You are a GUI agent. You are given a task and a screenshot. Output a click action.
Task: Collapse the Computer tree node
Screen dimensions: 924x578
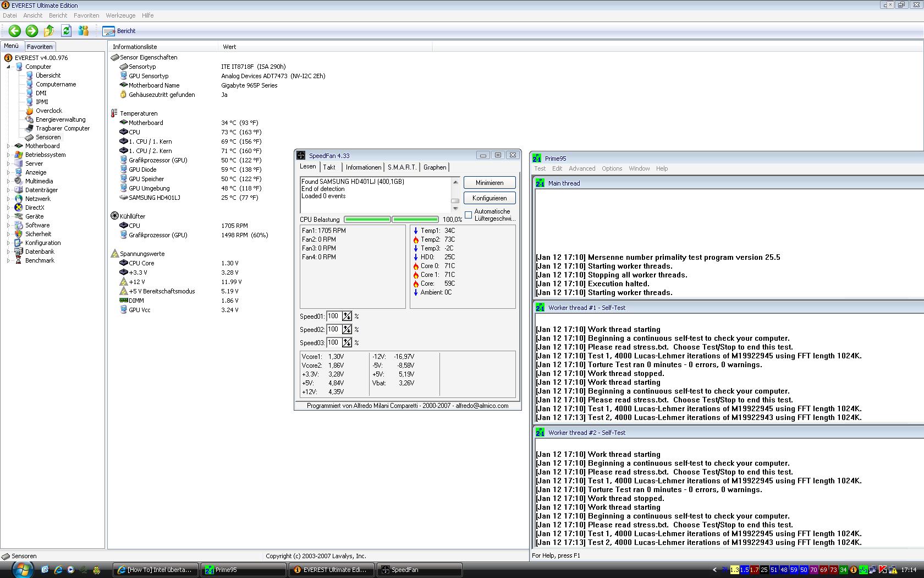coord(9,67)
